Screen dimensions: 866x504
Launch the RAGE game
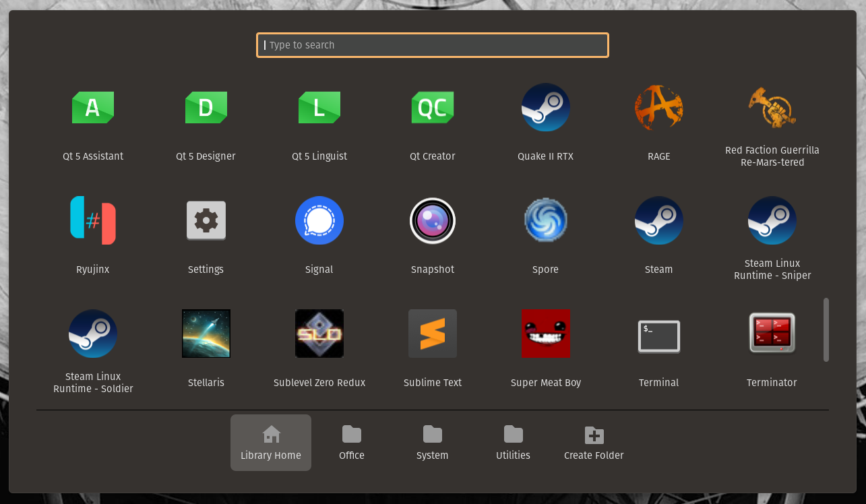coord(659,108)
